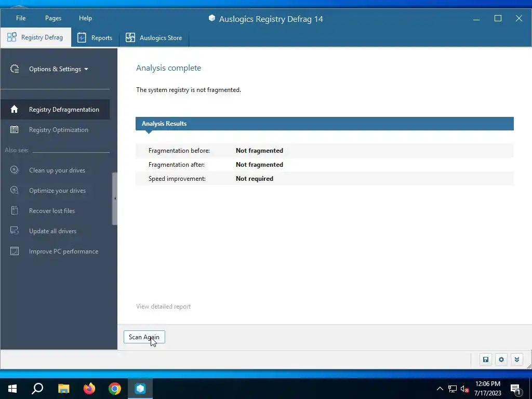Click the Options & Settings gear icon
532x399 pixels.
15,69
